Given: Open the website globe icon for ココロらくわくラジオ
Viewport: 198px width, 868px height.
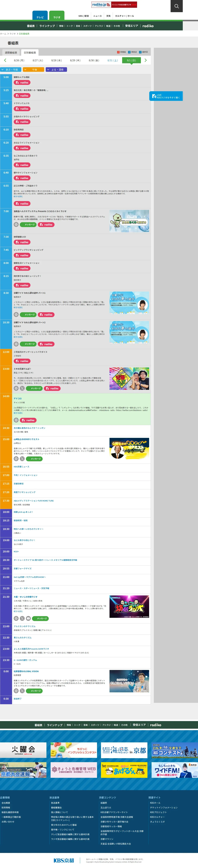Looking at the screenshot, I should (16, 224).
